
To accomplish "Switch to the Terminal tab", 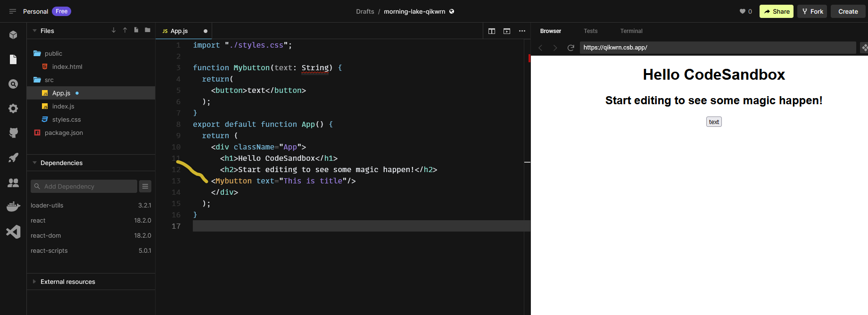I will point(631,31).
